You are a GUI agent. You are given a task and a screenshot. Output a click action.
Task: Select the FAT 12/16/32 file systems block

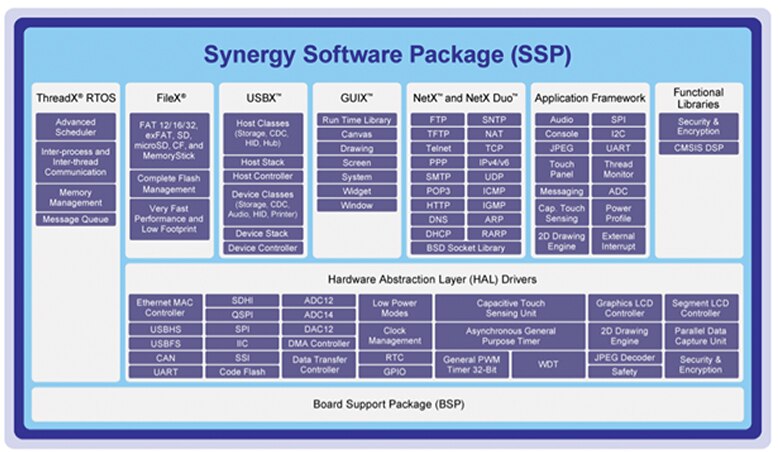[169, 141]
